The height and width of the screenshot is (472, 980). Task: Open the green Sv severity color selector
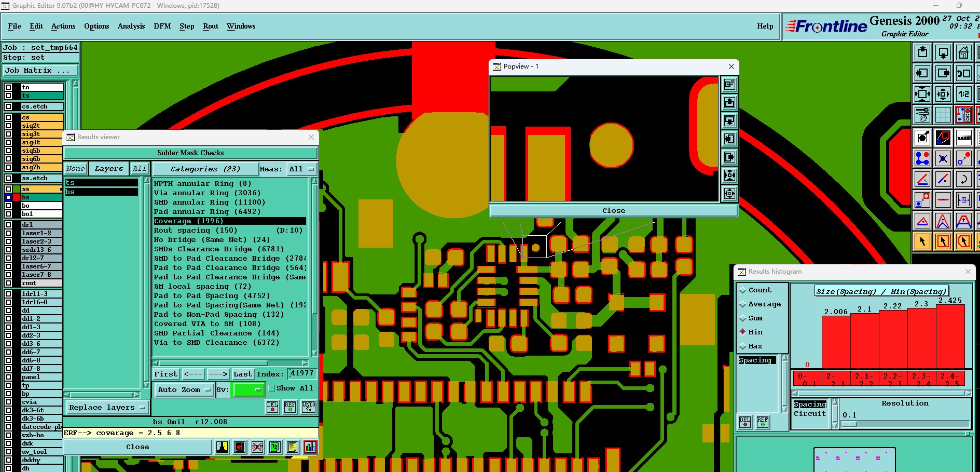249,390
